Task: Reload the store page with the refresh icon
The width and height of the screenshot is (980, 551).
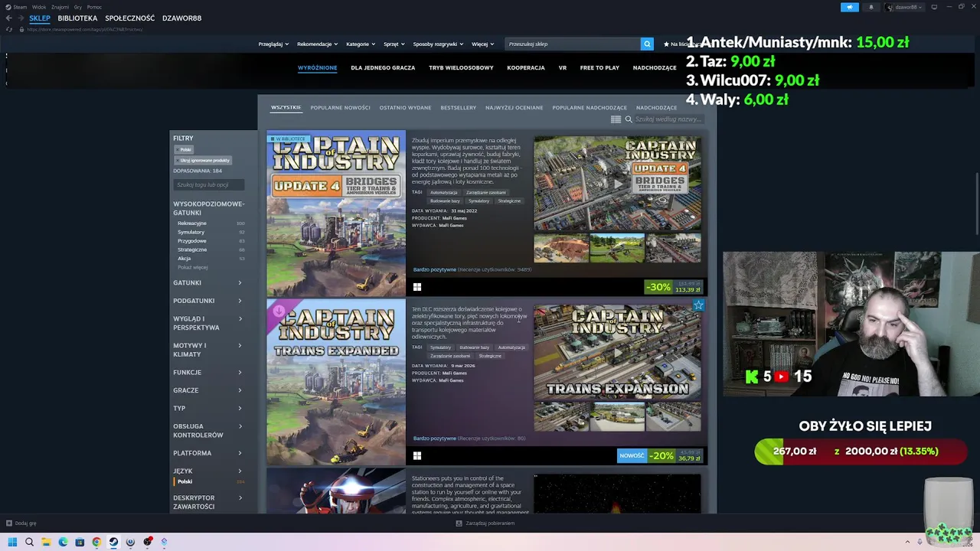Action: coord(9,29)
